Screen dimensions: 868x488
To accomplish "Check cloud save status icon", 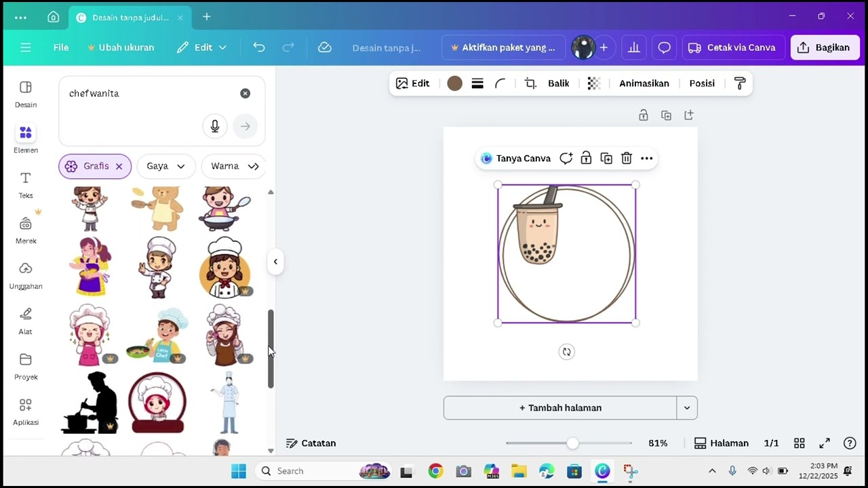I will pyautogui.click(x=325, y=47).
